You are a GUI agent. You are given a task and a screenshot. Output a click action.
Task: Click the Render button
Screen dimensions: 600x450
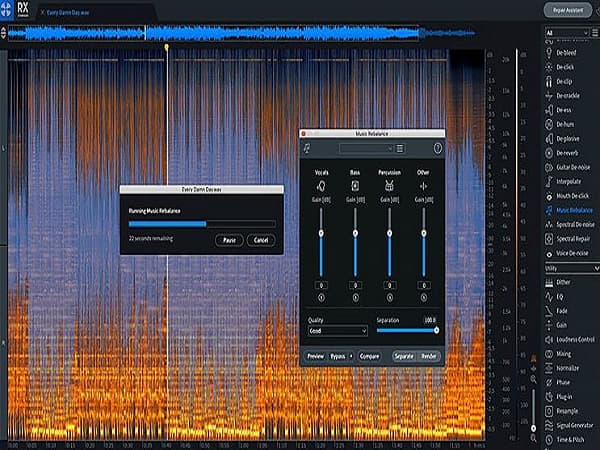[x=429, y=356]
